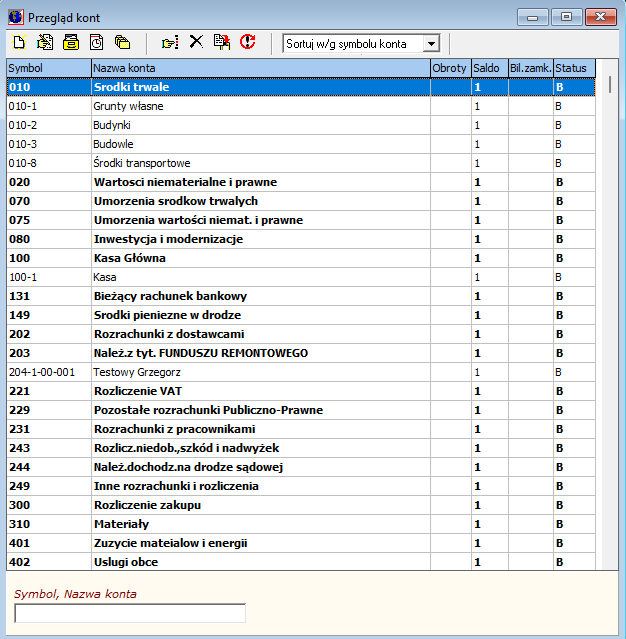Click the copy documents with red arrow icon
The image size is (626, 639).
[222, 42]
